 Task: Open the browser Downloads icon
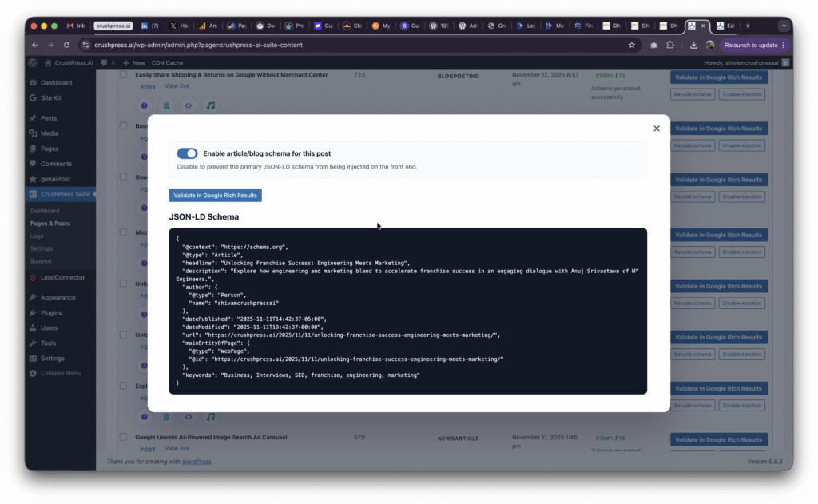[x=693, y=45]
